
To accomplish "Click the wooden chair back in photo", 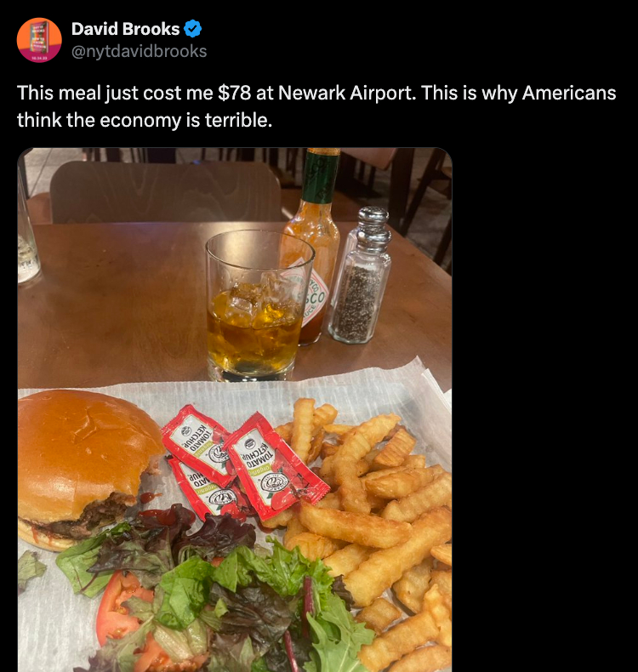I will point(165,192).
